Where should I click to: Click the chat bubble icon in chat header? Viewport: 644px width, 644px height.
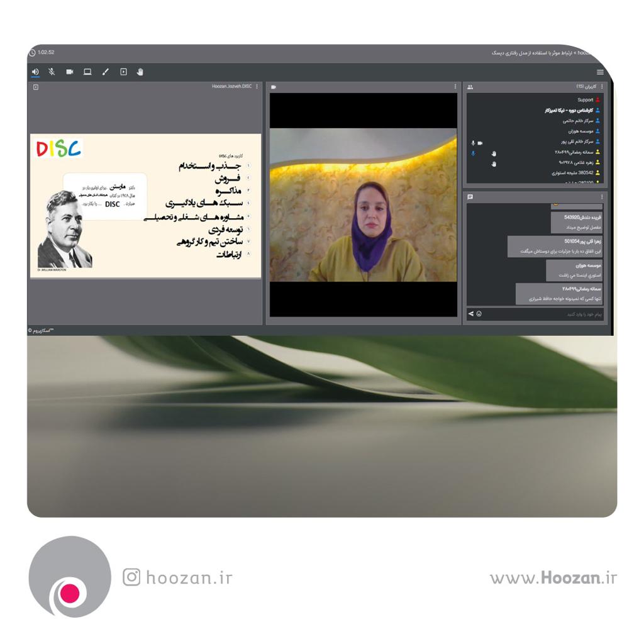click(x=470, y=197)
